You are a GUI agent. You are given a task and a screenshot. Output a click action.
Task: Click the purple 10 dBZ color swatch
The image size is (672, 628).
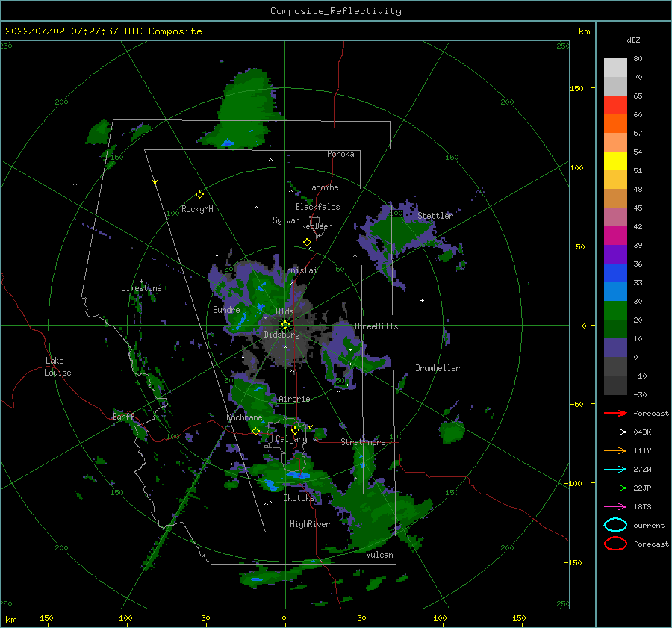click(x=615, y=347)
